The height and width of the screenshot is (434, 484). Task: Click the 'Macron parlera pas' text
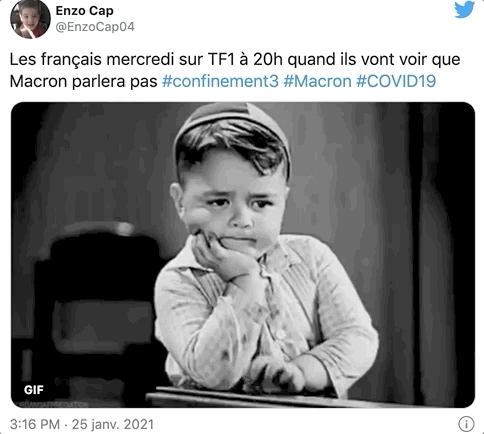point(83,81)
